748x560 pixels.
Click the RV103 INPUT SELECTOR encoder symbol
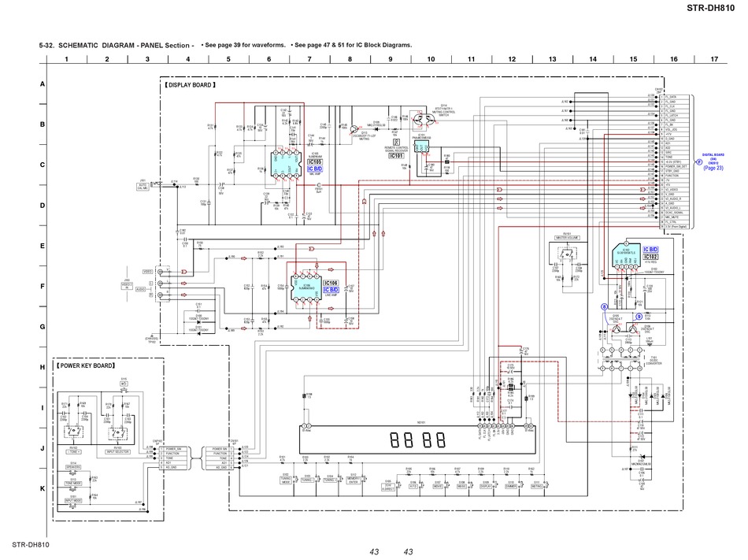pos(118,434)
